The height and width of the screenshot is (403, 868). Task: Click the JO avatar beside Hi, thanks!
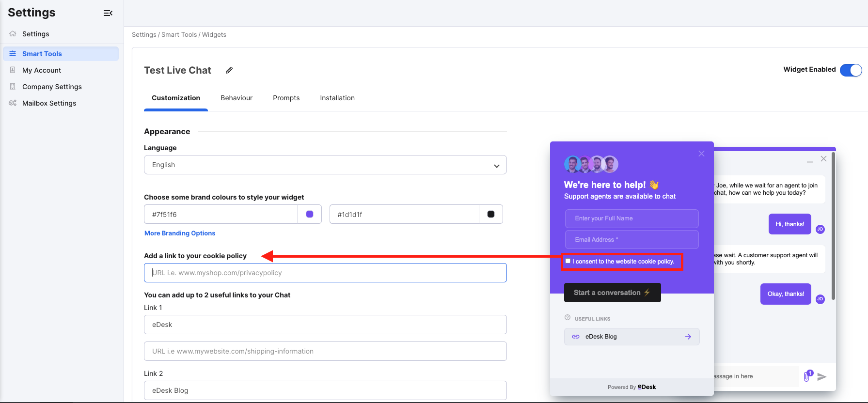[820, 229]
